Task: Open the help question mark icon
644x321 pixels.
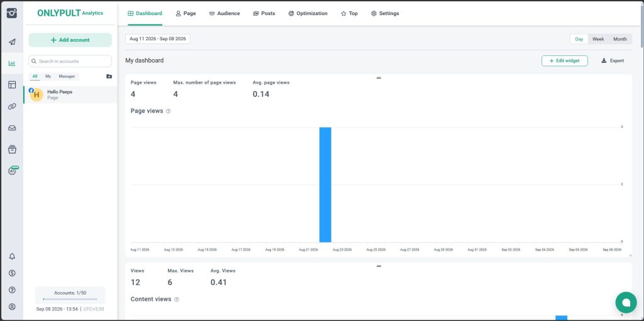Action: (x=12, y=290)
